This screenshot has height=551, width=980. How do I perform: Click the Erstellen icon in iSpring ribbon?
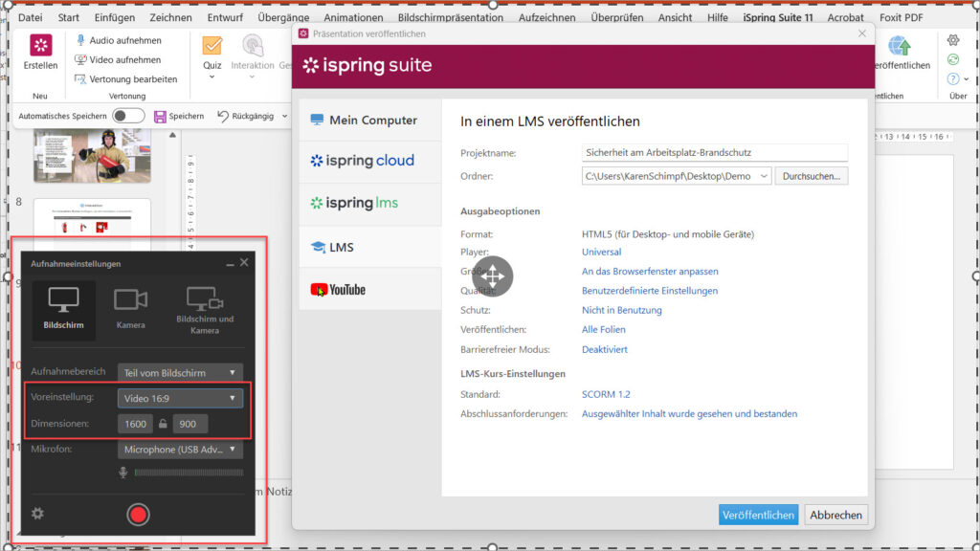tap(40, 45)
